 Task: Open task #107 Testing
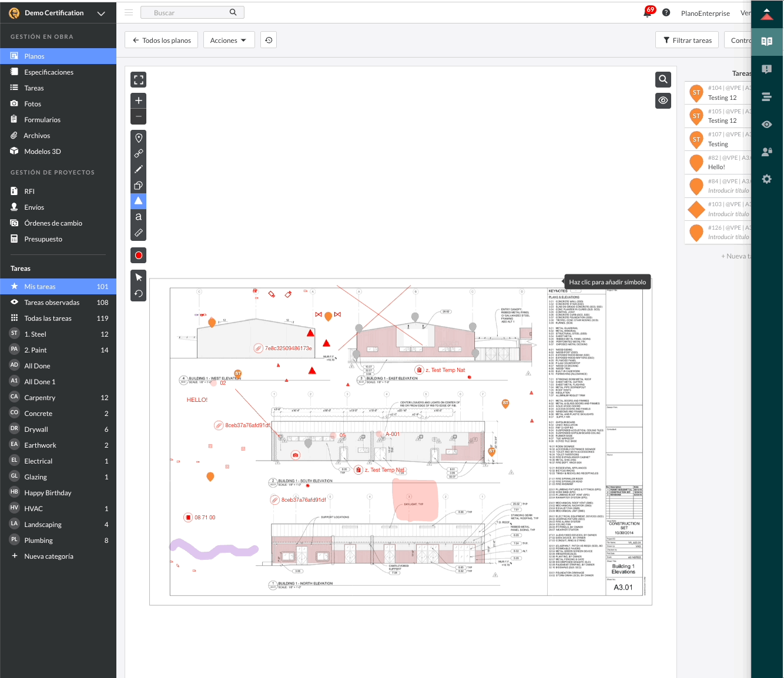(718, 140)
